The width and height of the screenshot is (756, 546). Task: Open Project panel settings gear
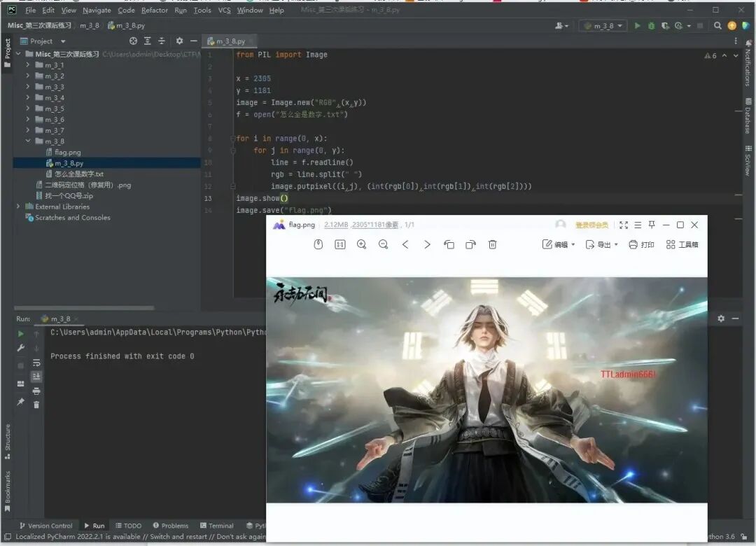click(179, 41)
